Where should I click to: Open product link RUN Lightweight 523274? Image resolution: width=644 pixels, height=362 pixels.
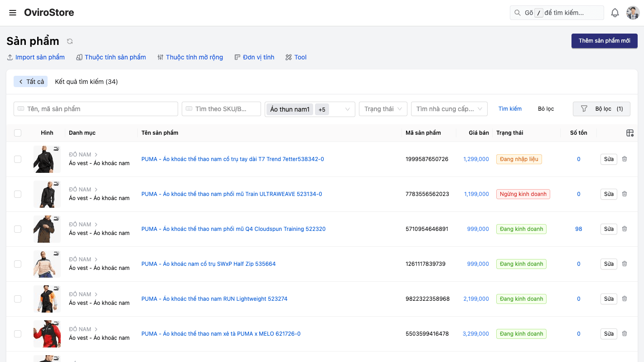(214, 299)
